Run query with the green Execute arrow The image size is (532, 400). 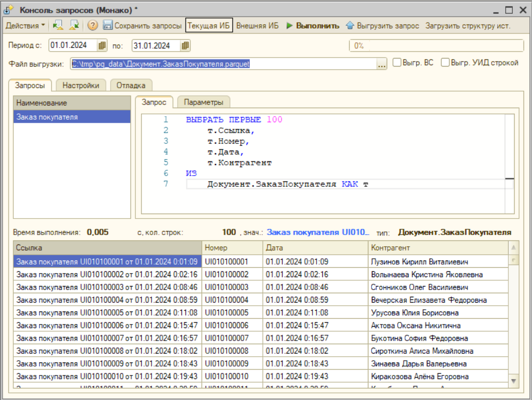(290, 25)
